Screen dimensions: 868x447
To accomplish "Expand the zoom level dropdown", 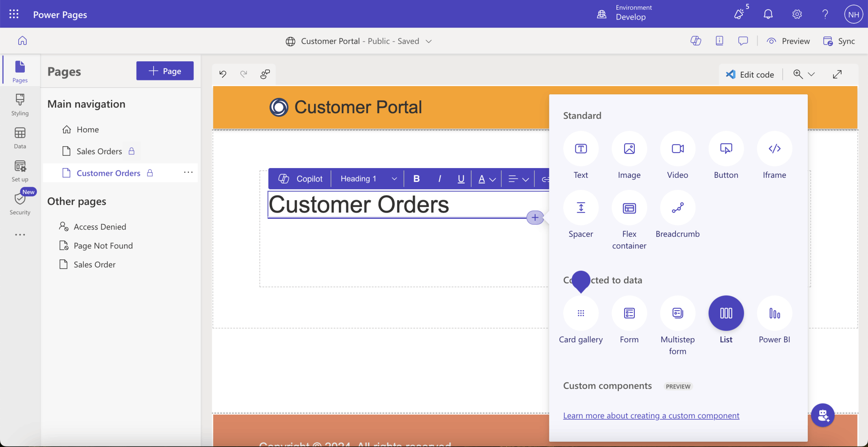I will (811, 74).
